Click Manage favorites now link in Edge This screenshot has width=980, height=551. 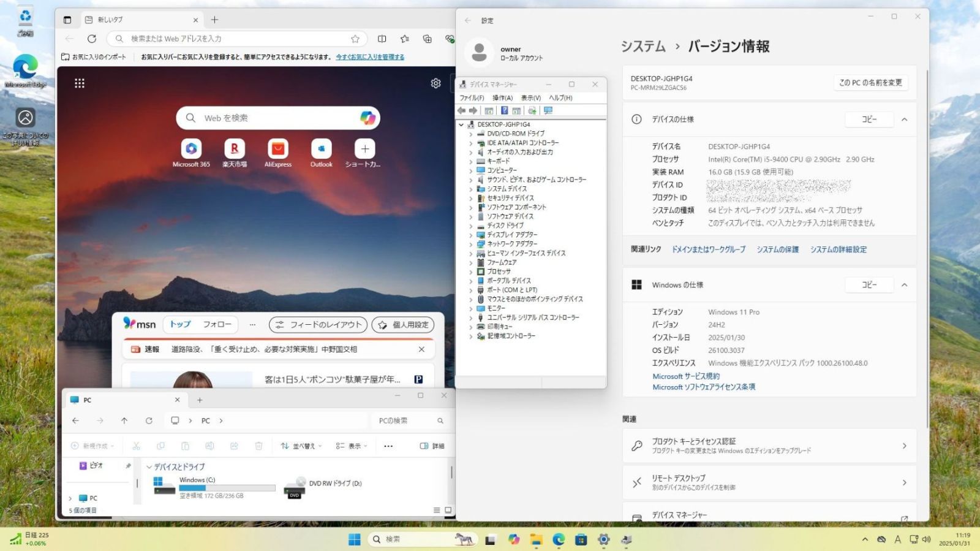point(370,57)
